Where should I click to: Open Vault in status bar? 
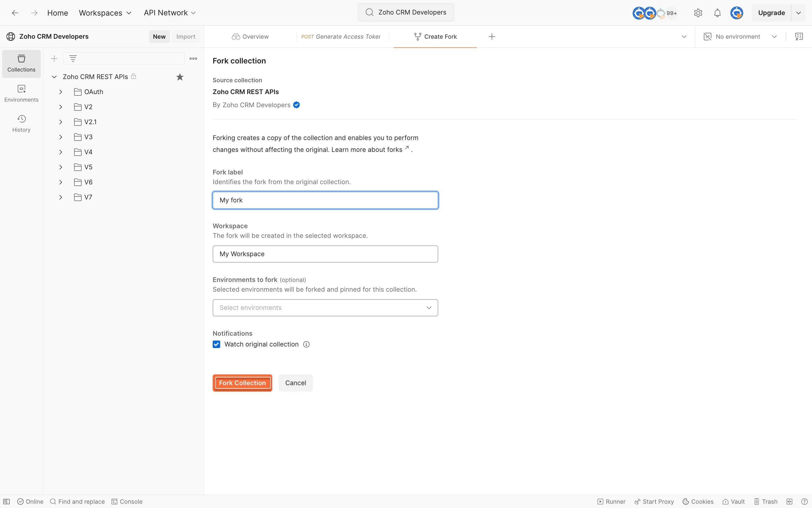tap(734, 502)
